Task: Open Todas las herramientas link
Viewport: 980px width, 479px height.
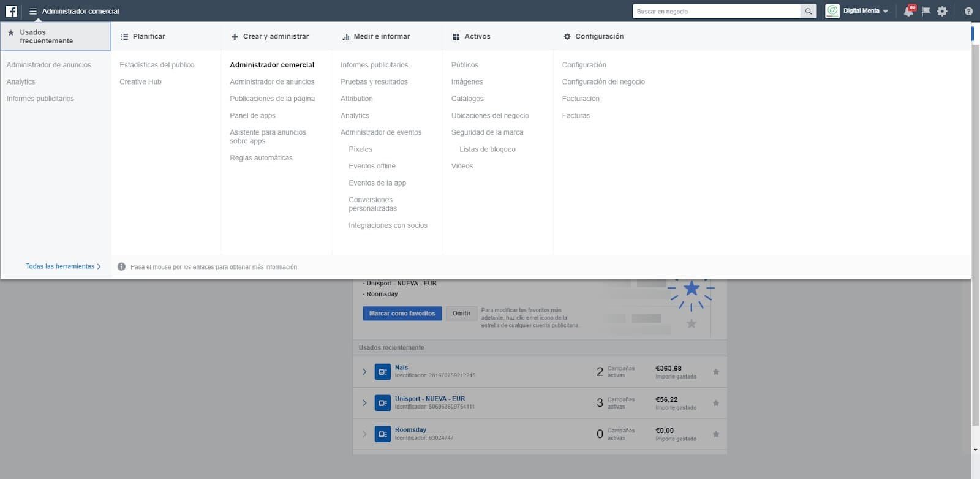Action: 63,266
